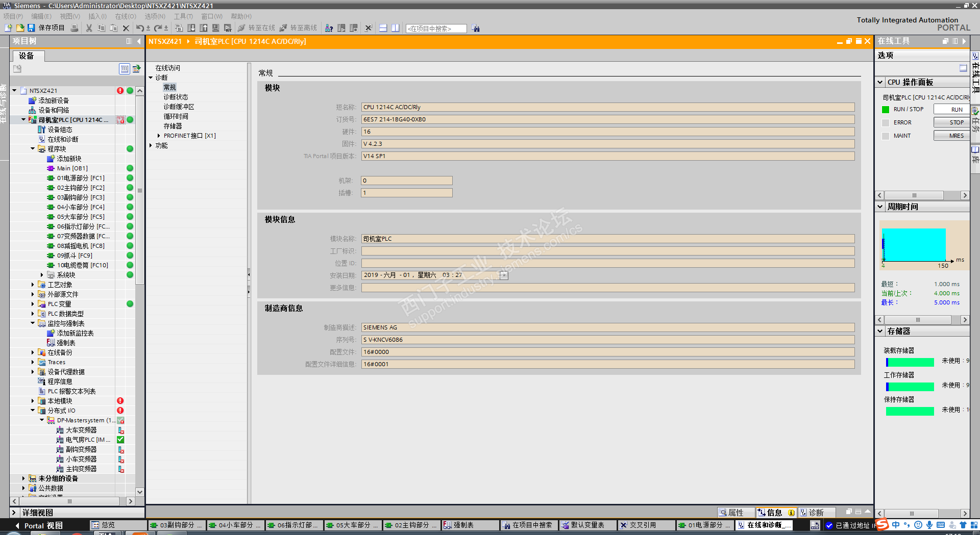Collapse the 在线工具 task card arrow
Image resolution: width=980 pixels, height=535 pixels.
click(x=964, y=41)
